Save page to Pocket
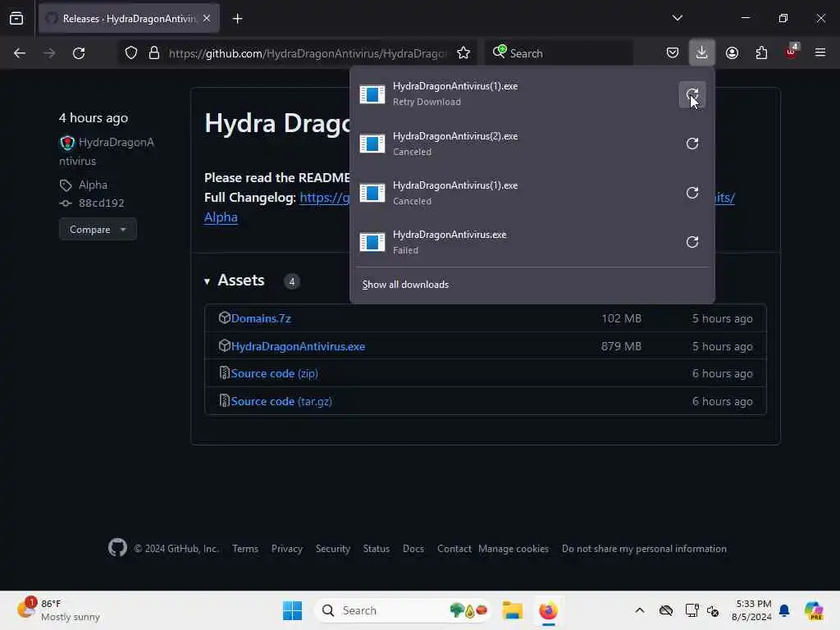840x630 pixels. click(673, 52)
